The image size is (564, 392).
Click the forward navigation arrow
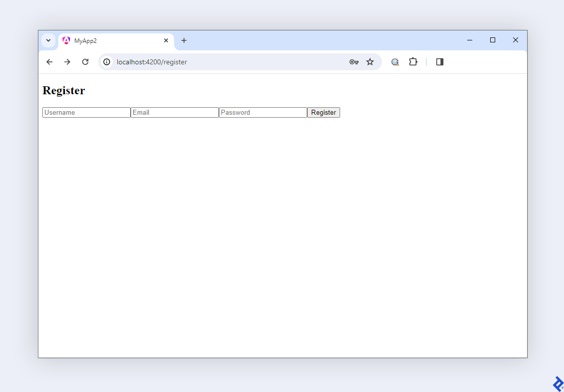click(67, 62)
